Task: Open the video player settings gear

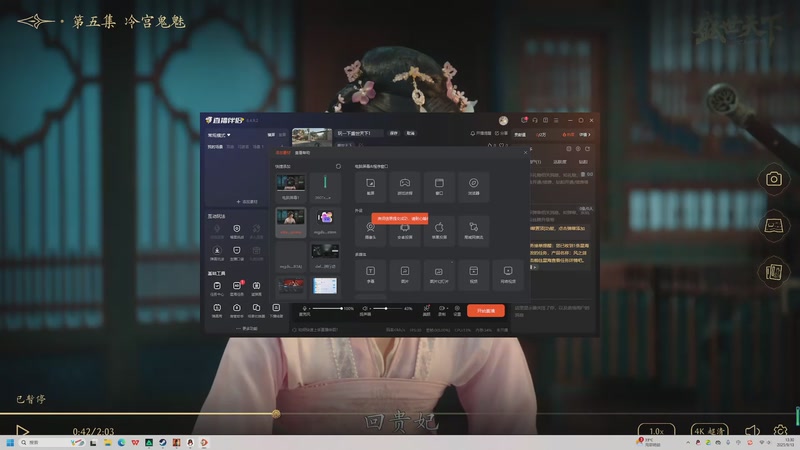Action: [x=780, y=431]
